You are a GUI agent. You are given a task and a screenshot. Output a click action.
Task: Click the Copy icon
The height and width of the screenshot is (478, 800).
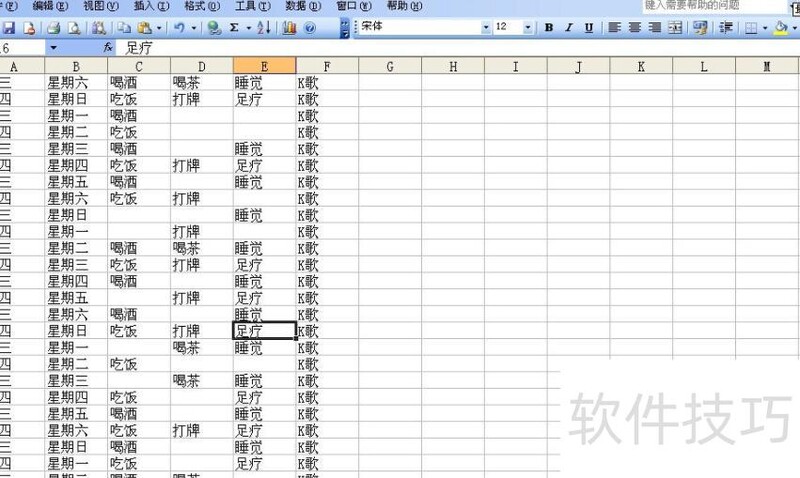pos(124,28)
